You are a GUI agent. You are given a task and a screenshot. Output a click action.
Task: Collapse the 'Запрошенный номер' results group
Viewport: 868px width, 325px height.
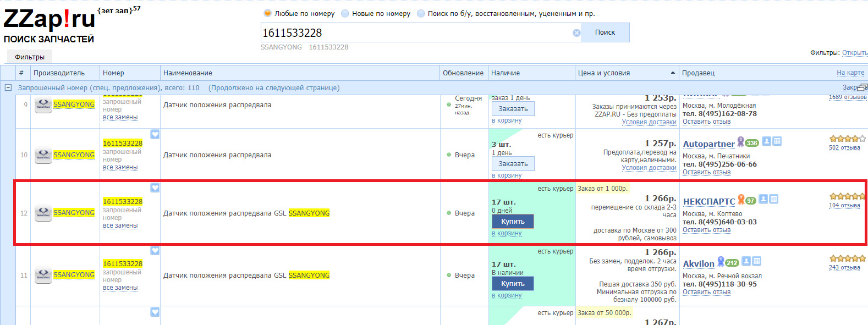point(8,87)
